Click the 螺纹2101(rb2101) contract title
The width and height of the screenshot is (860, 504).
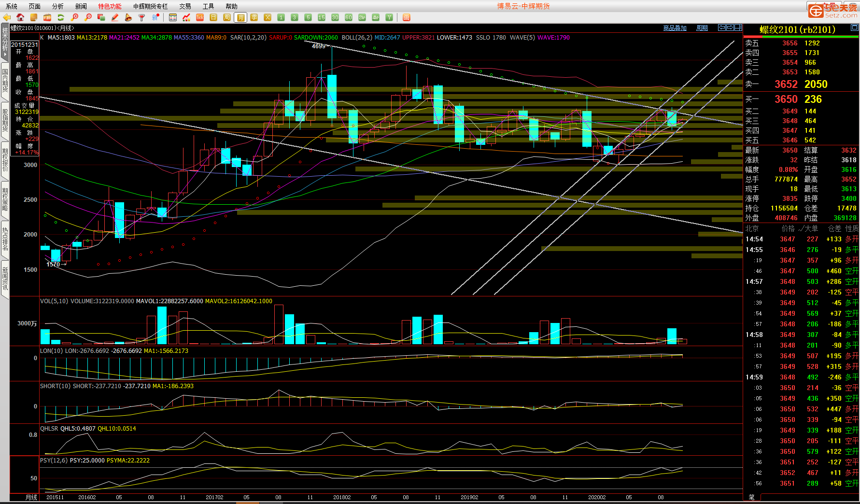pos(797,30)
